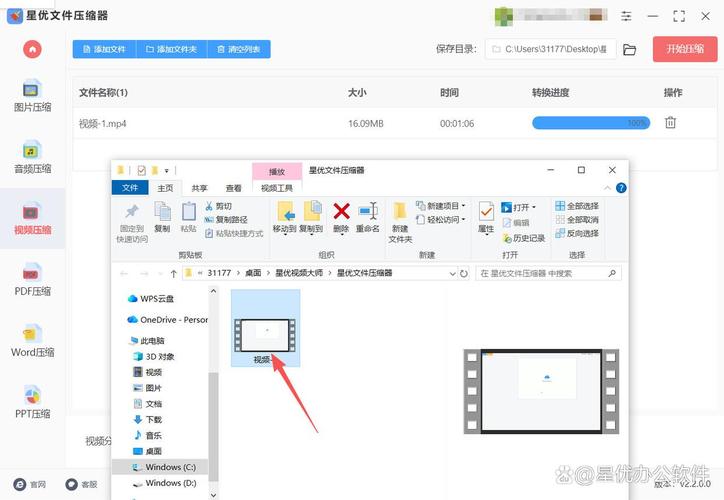Click the 100% conversion progress bar

tap(591, 123)
